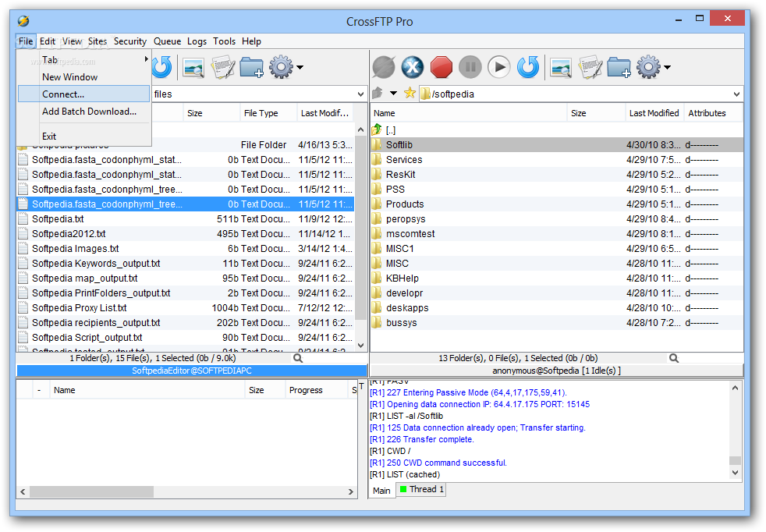766x532 pixels.
Task: Open the Tools menu
Action: click(224, 41)
